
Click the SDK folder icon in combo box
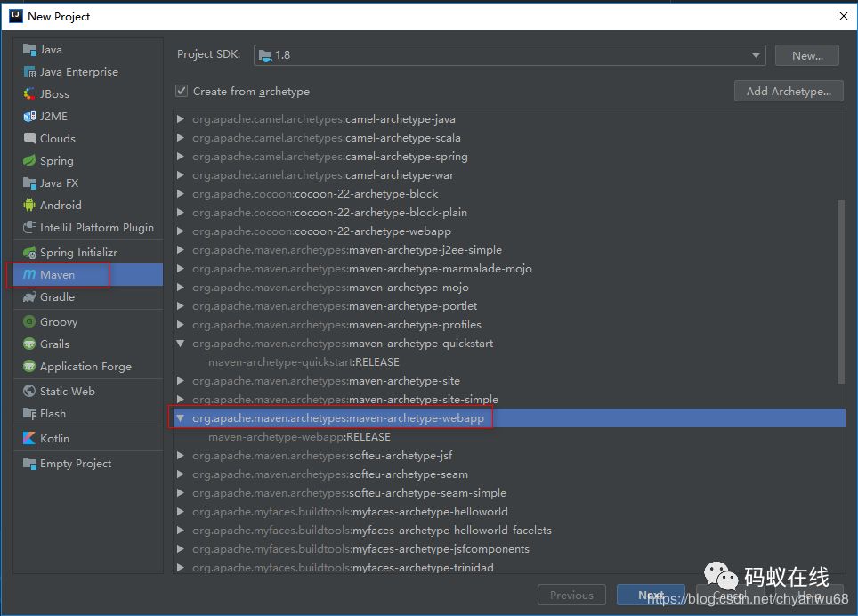tap(265, 55)
